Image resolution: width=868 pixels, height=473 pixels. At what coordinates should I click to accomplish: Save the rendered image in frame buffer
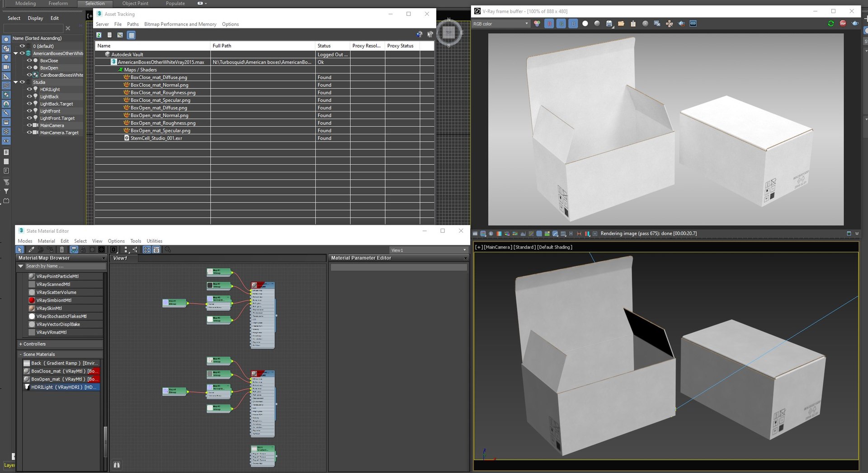click(609, 23)
